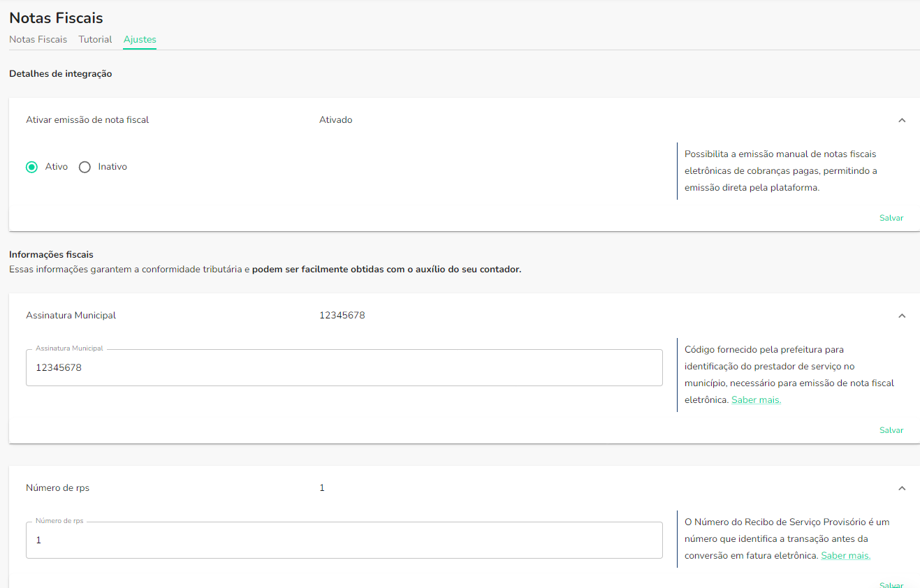Click Salvar in the Ativar emissão card
Viewport: 920px width, 588px height.
pos(891,218)
